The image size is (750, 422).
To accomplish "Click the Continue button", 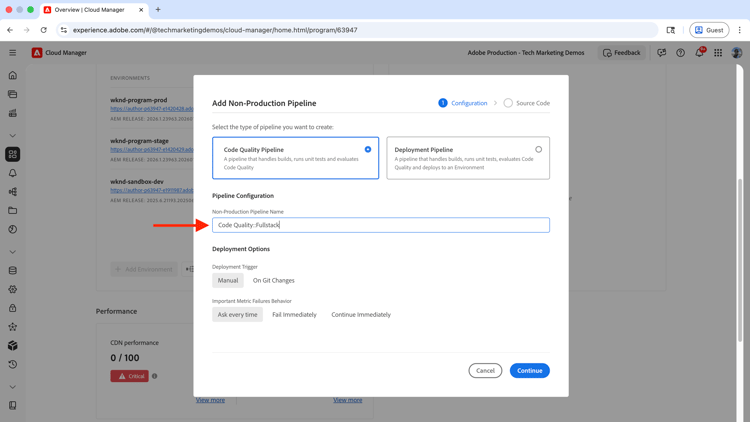I will (529, 370).
